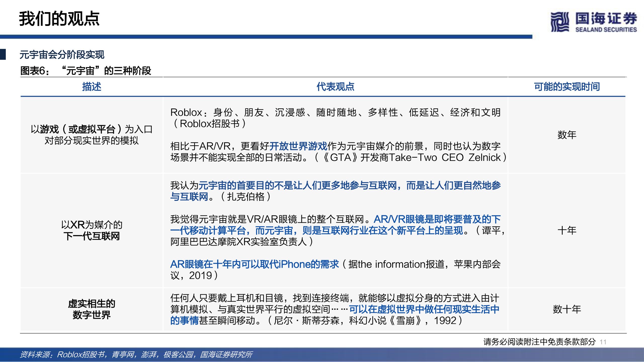The height and width of the screenshot is (362, 644).
Task: Click the Sealand Securities logo emblem
Action: pos(559,22)
